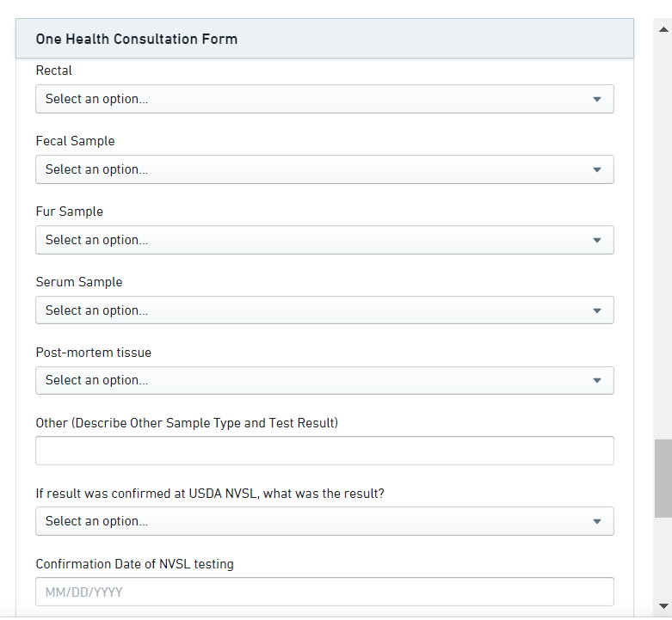Expand the Serum Sample dropdown
Image resolution: width=672 pixels, height=620 pixels.
pyautogui.click(x=324, y=310)
